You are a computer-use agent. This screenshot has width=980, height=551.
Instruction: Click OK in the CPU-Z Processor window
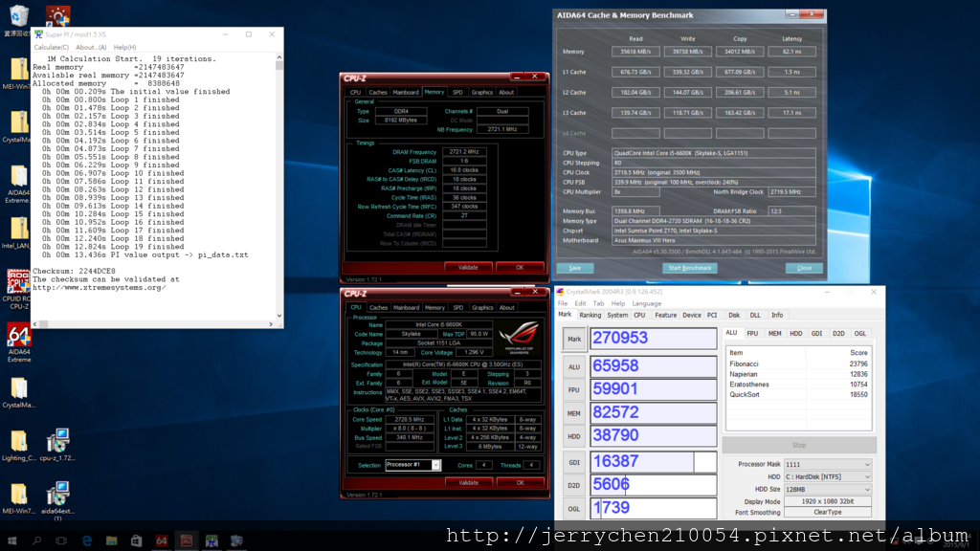[x=520, y=483]
